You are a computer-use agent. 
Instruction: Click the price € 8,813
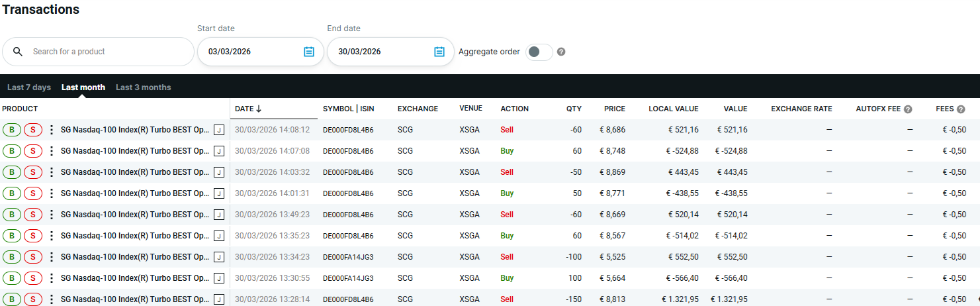click(611, 299)
